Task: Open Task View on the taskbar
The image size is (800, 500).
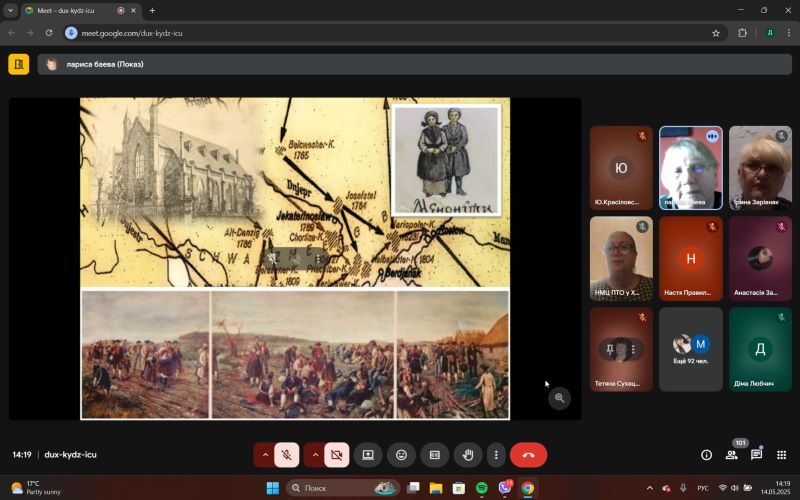Action: (413, 488)
